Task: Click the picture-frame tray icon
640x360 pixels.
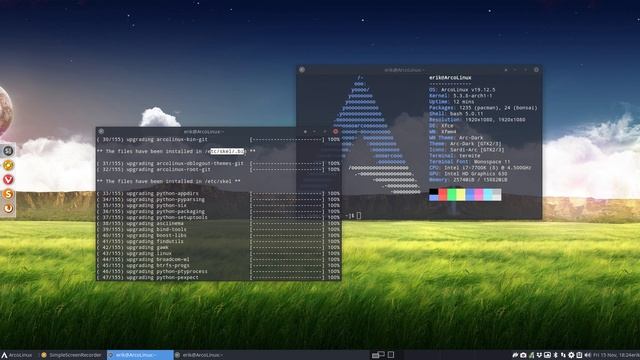Action: click(547, 355)
